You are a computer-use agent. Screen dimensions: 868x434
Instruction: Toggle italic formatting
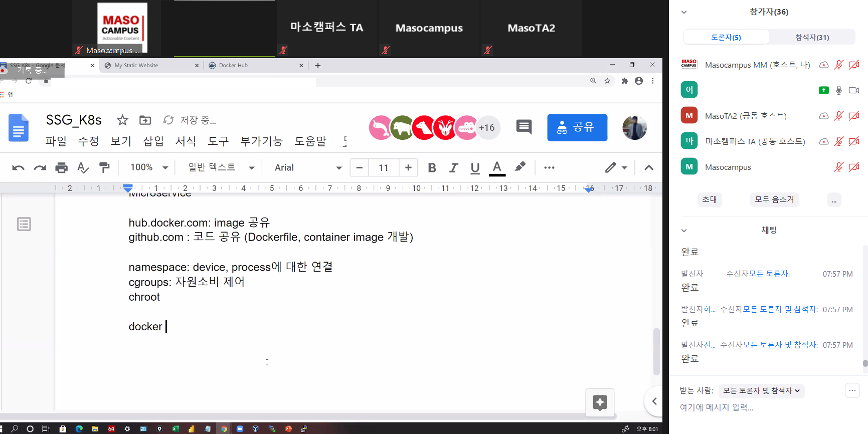pos(453,168)
